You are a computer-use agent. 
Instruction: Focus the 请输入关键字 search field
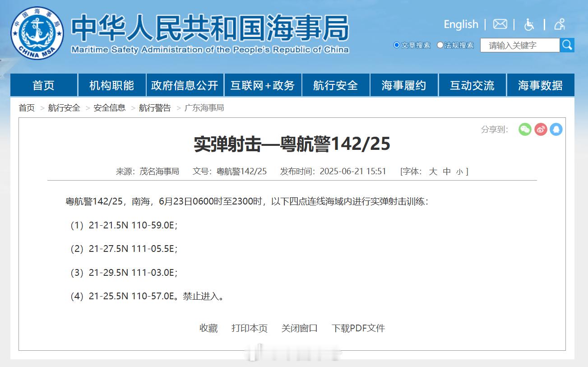coord(520,45)
